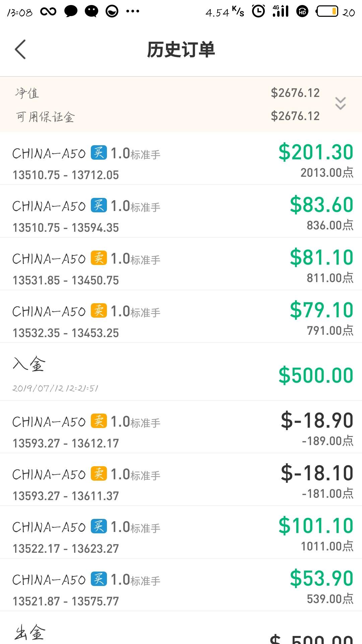
Task: Tap the buy badge on $83.60 order
Action: pos(99,206)
